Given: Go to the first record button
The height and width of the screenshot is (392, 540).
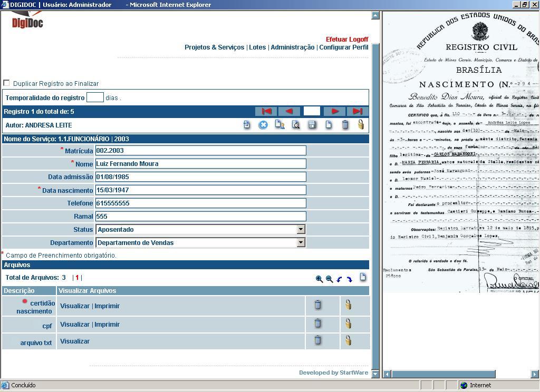Looking at the screenshot, I should (x=266, y=111).
